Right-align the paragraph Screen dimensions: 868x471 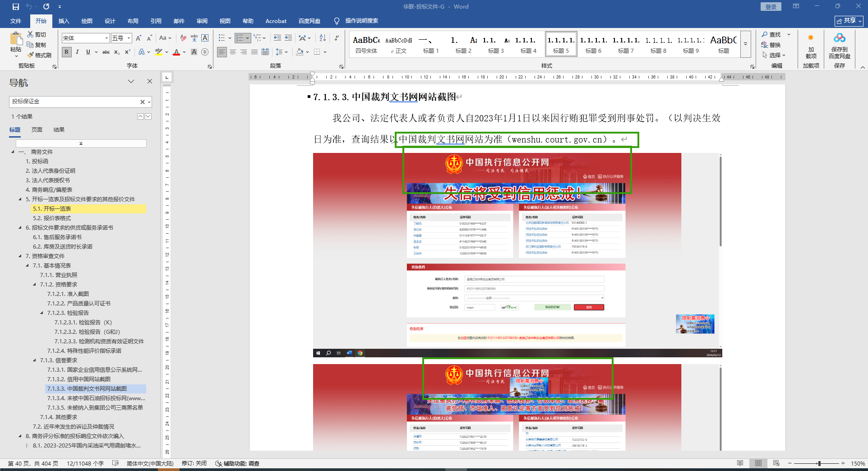(244, 52)
